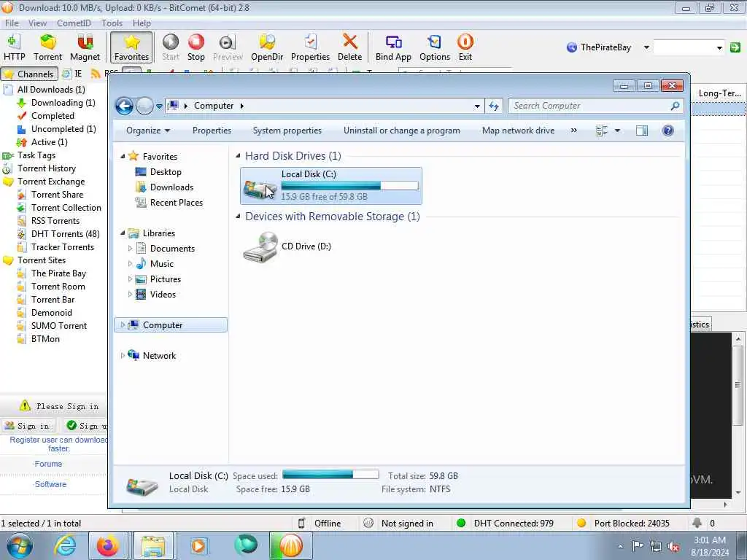The image size is (747, 560).
Task: Select the IE tab in sidebar
Action: click(72, 74)
